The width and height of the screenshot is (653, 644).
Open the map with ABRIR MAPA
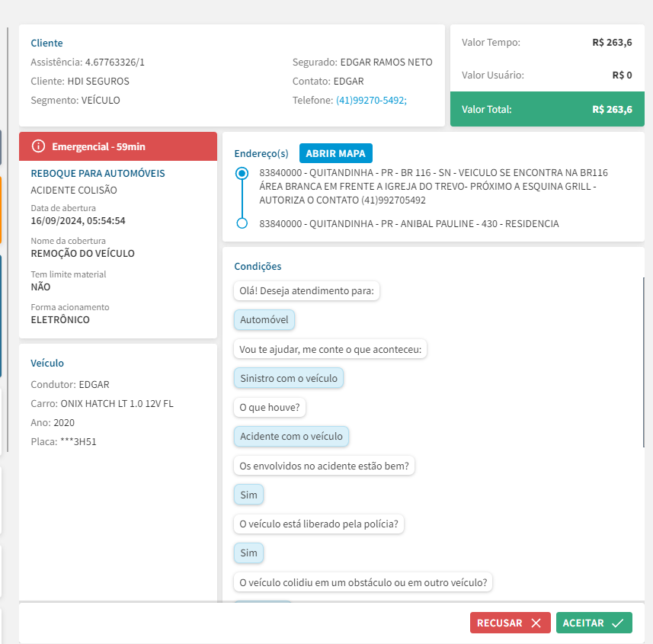pos(335,153)
